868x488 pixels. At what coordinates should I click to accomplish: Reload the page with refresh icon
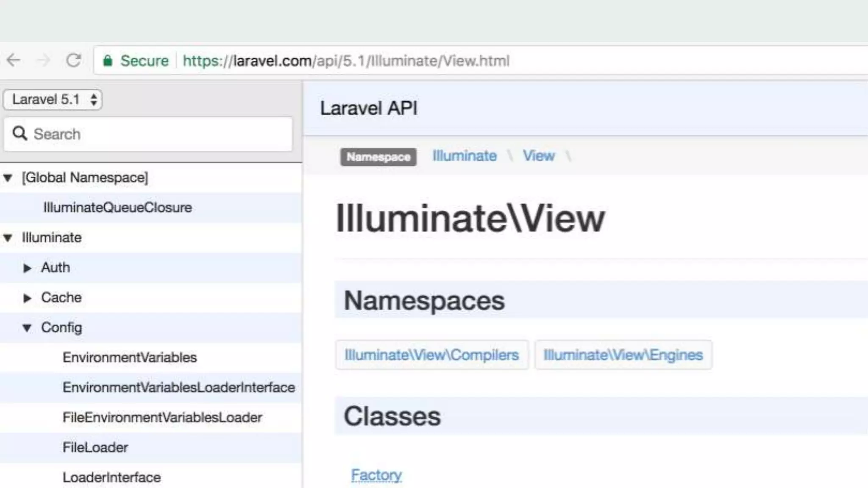pyautogui.click(x=74, y=61)
